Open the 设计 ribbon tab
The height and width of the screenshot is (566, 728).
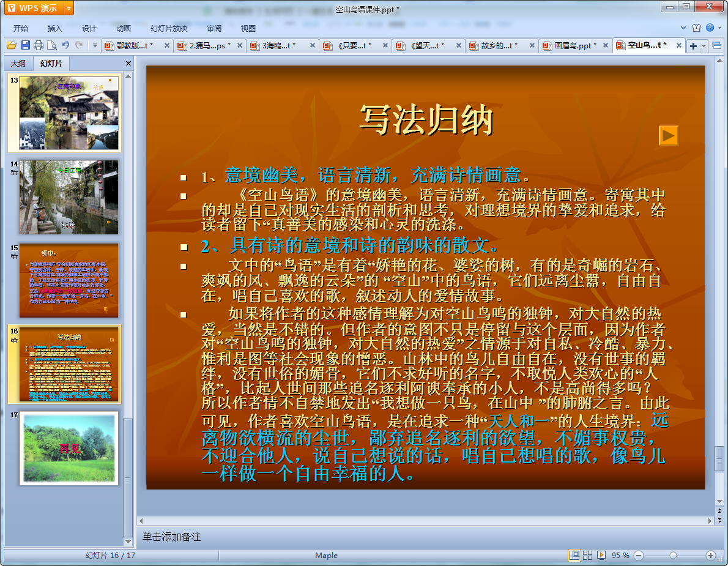(89, 28)
